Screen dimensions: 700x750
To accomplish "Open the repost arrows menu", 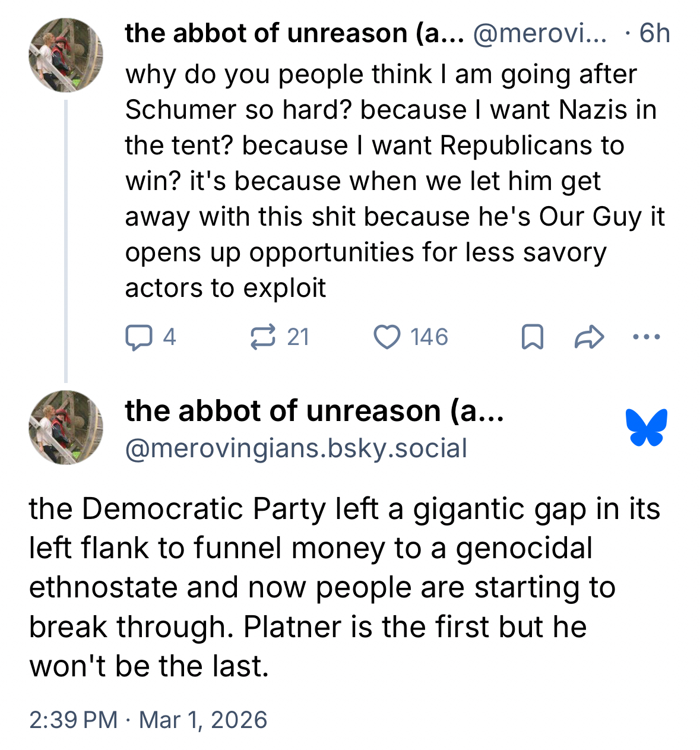I will coord(262,337).
